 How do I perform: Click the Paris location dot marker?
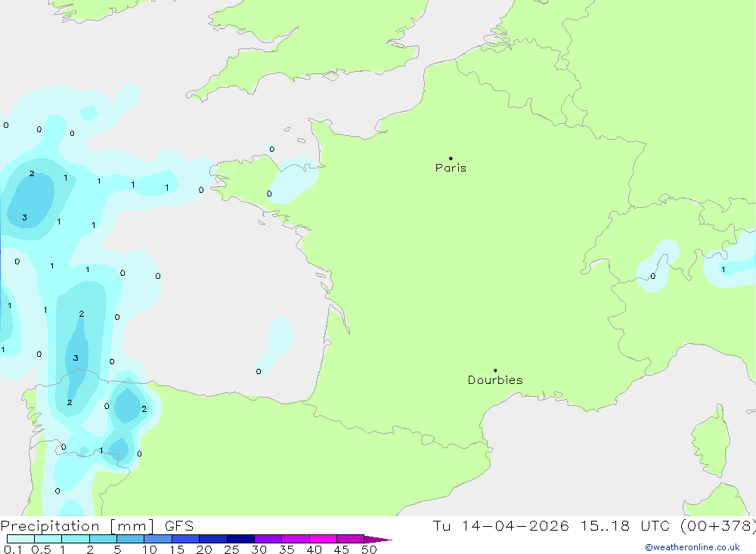tap(451, 158)
